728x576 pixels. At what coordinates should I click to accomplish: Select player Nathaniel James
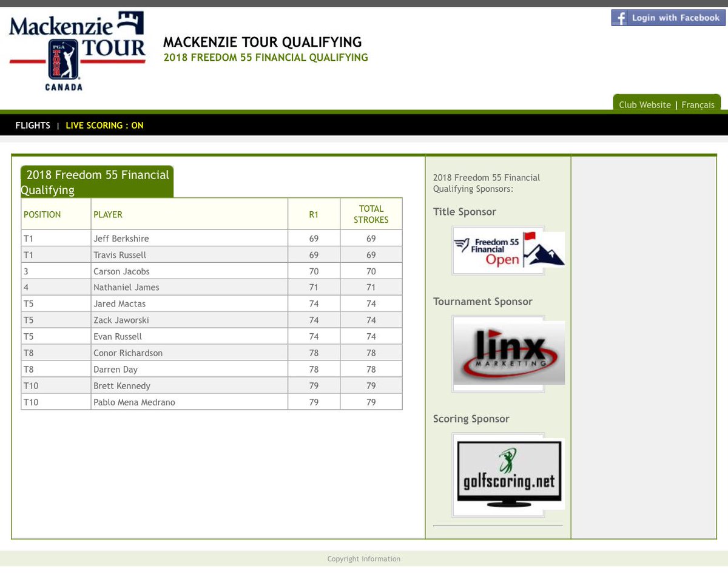126,287
